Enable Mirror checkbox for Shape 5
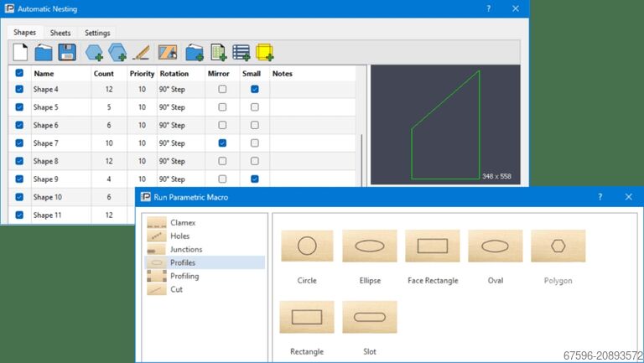Image resolution: width=644 pixels, height=363 pixels. 222,107
